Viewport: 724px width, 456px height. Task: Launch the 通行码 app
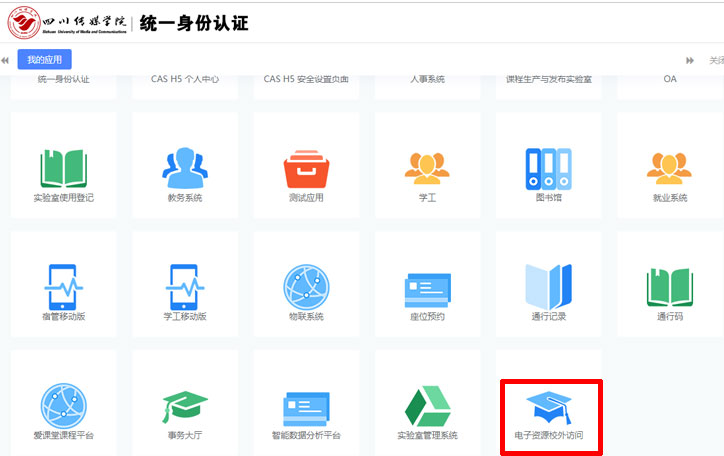pyautogui.click(x=669, y=288)
